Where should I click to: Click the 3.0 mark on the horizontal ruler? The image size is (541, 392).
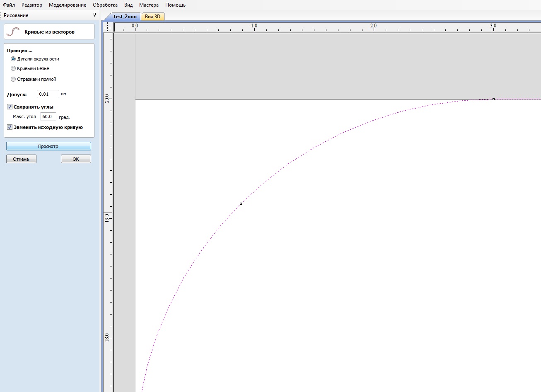tap(493, 26)
